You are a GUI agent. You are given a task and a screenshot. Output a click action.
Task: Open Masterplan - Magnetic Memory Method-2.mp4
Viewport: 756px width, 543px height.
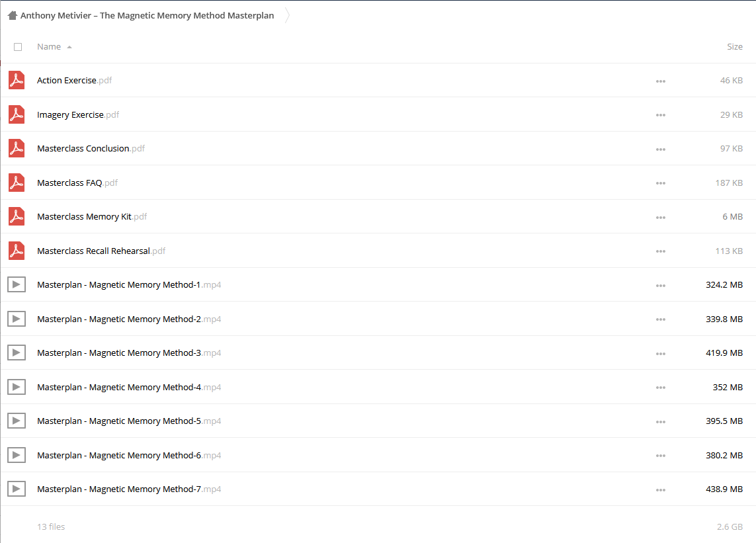[x=129, y=319]
